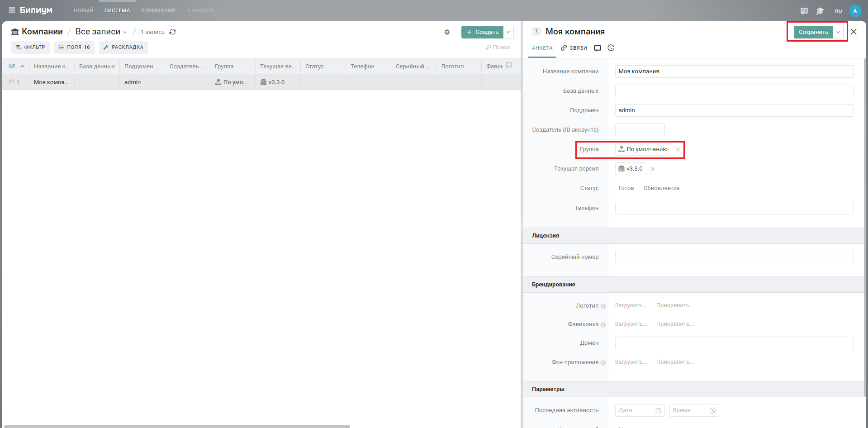The height and width of the screenshot is (428, 868).
Task: Open calendar icon in Дата field
Action: (x=658, y=410)
